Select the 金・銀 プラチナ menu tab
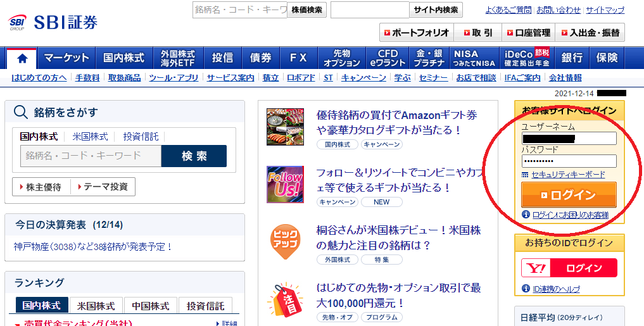The image size is (644, 326). tap(429, 58)
